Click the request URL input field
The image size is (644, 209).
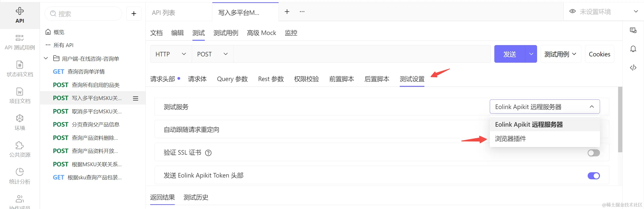point(362,54)
